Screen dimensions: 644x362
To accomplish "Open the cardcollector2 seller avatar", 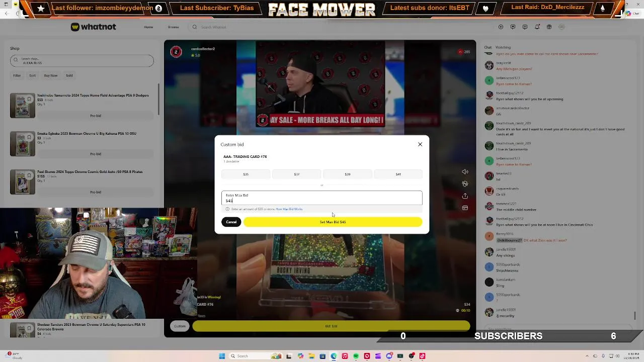I will [x=176, y=51].
